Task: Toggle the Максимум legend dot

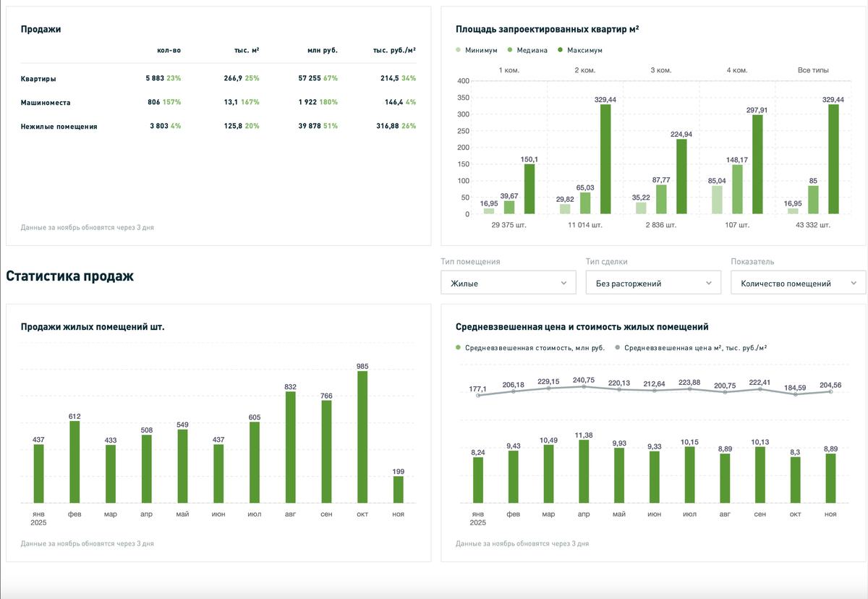Action: tap(560, 50)
